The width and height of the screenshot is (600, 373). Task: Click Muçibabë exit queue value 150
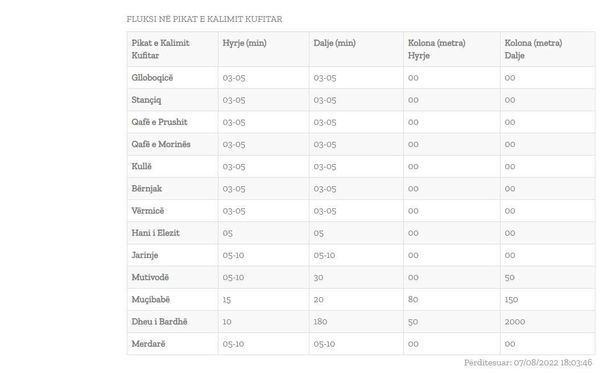(511, 300)
